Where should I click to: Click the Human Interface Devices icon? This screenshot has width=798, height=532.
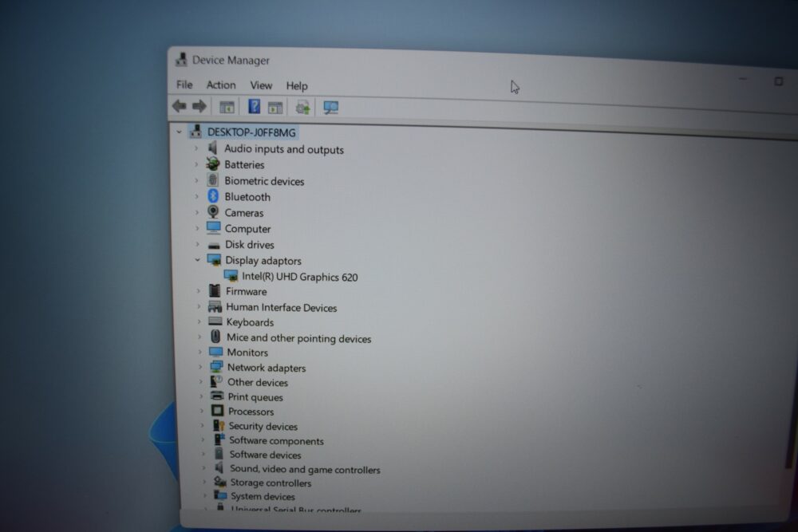tap(215, 306)
